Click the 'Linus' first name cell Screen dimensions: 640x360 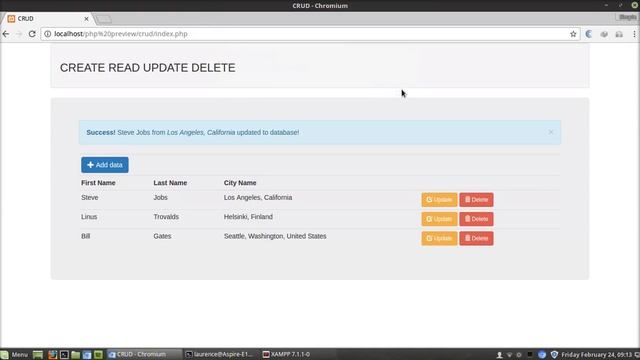point(89,217)
